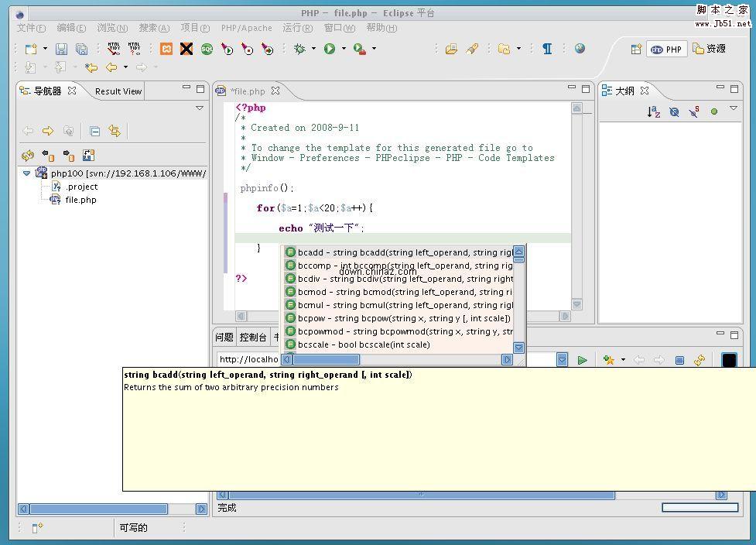The height and width of the screenshot is (545, 756).
Task: Click the add favorite star icon
Action: [608, 360]
